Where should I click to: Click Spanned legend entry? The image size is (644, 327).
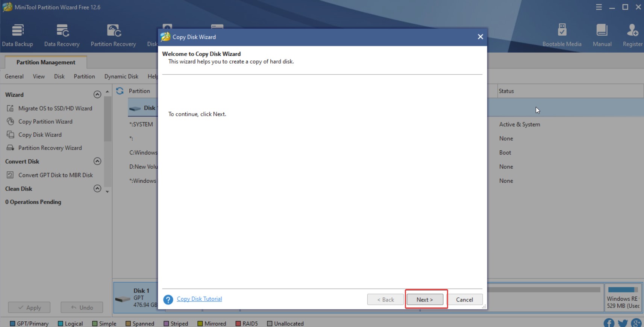140,324
